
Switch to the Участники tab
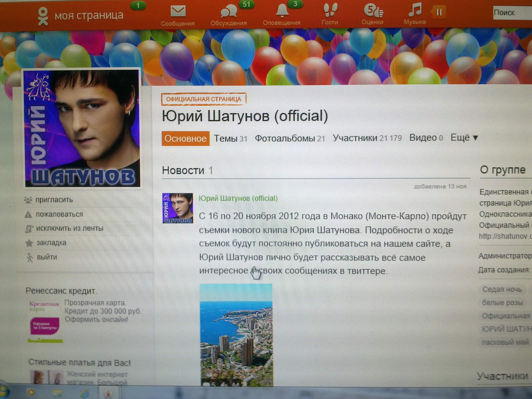point(367,138)
